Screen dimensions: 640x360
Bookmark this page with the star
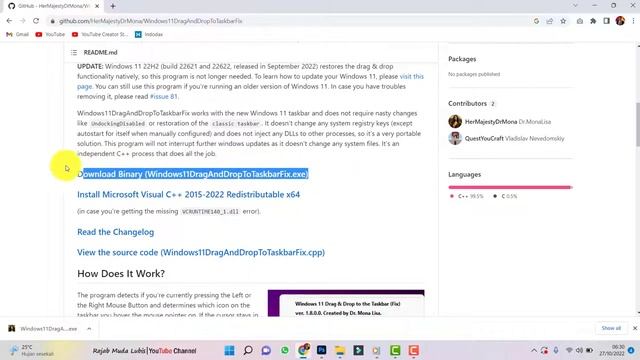(563, 21)
